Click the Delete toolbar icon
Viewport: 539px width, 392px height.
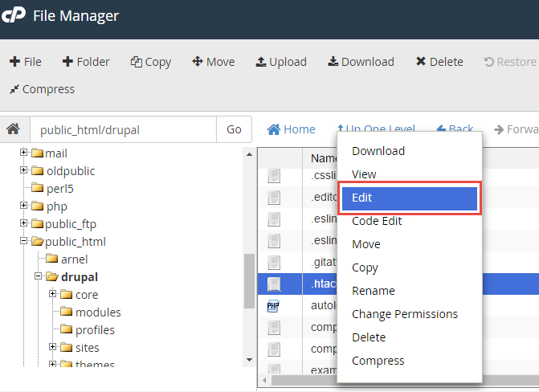pos(420,62)
